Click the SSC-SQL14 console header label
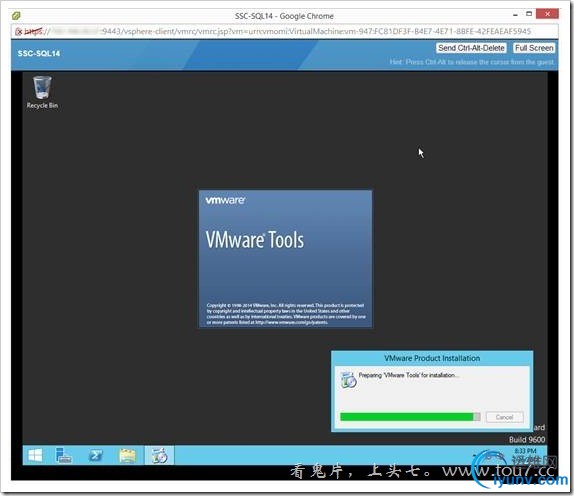 [39, 53]
